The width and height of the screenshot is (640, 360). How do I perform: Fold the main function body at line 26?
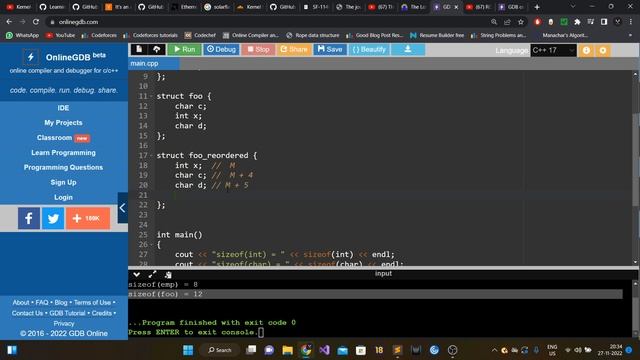[151, 244]
